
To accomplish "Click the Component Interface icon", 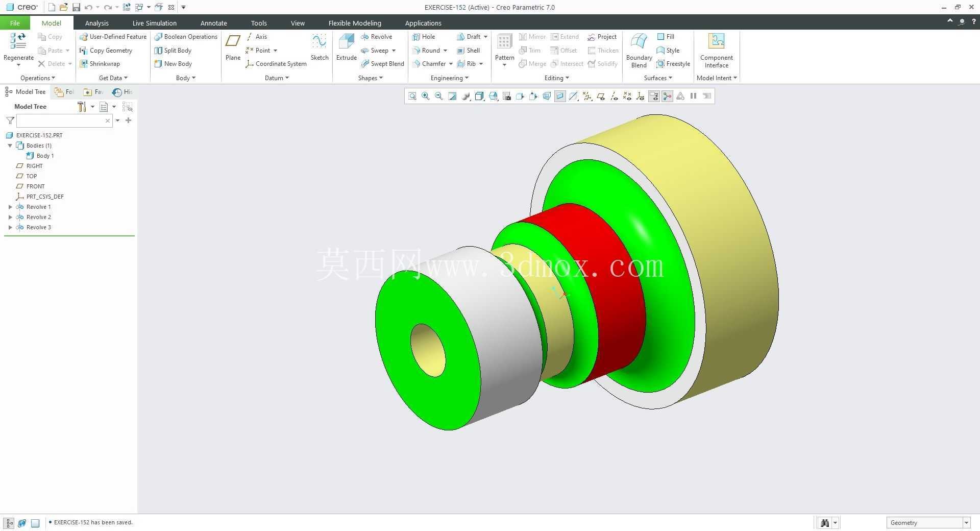I will click(717, 50).
